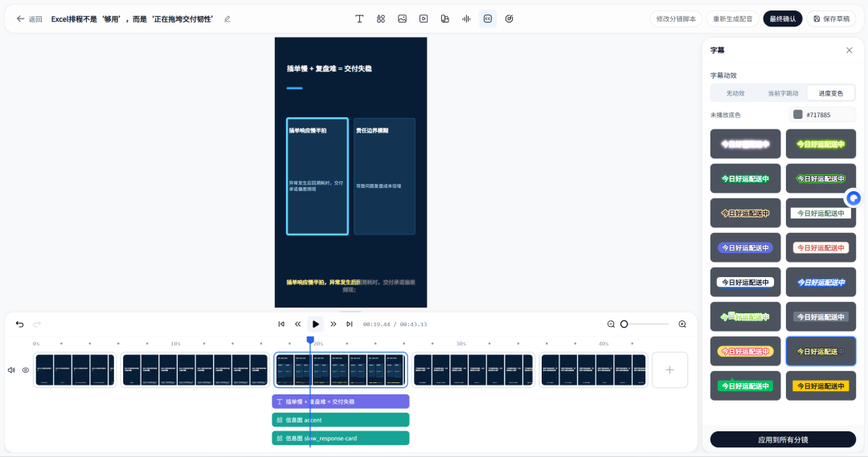Open the audio waveform tool

point(466,18)
